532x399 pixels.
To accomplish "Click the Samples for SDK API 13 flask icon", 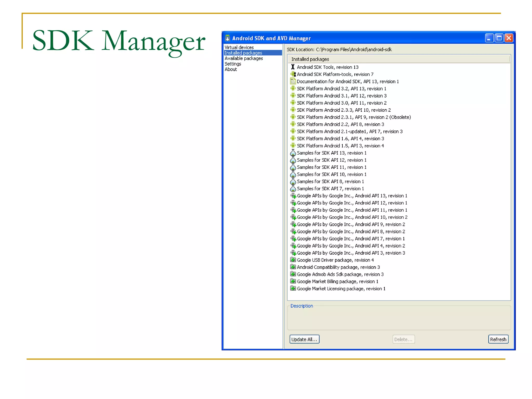I will click(293, 153).
